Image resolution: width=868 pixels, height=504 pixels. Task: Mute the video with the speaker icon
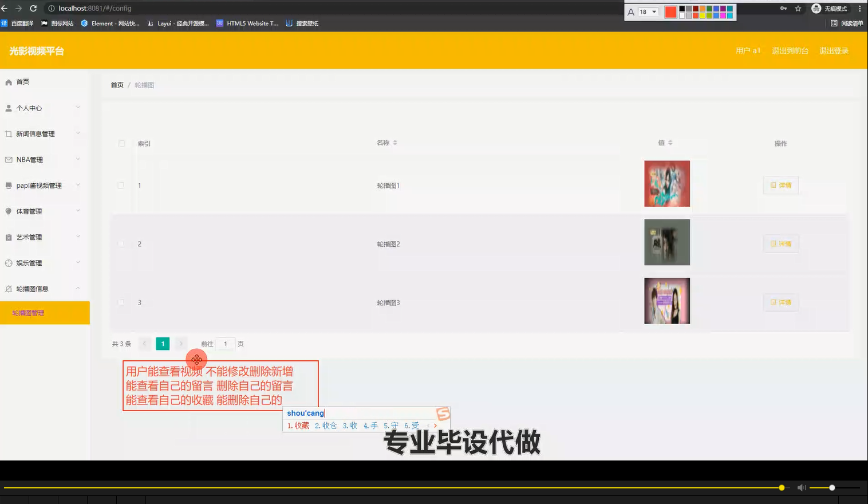pos(801,487)
